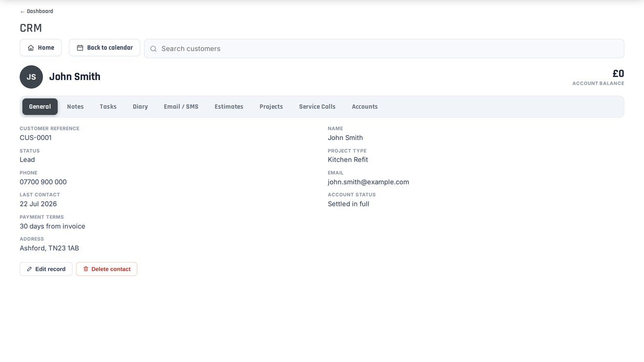644x362 pixels.
Task: Click the Delete contact button text
Action: tap(111, 269)
